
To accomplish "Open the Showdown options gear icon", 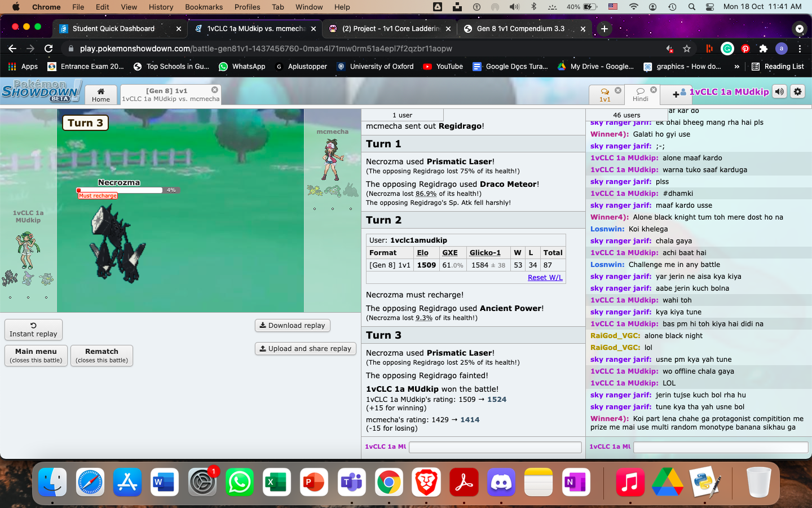I will point(797,91).
